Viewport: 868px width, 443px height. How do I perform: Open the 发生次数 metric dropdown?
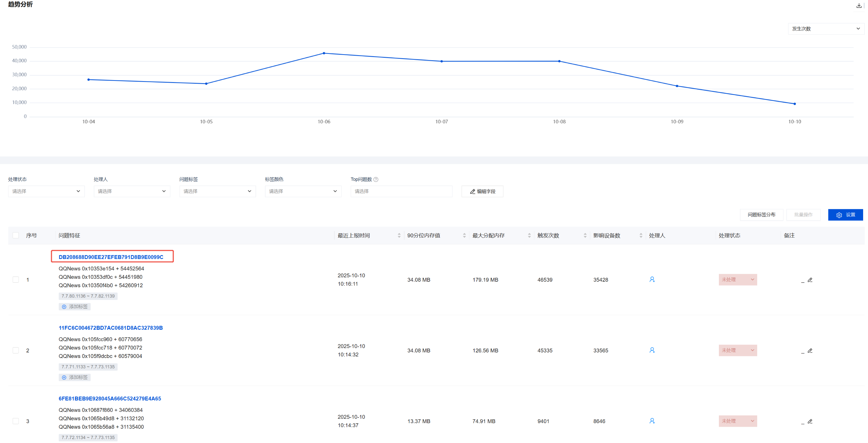(x=825, y=29)
